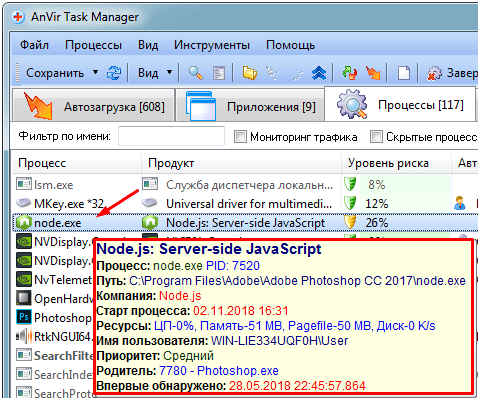Image resolution: width=478 pixels, height=398 pixels.
Task: Click the OpenHardw process icon
Action: tap(24, 298)
